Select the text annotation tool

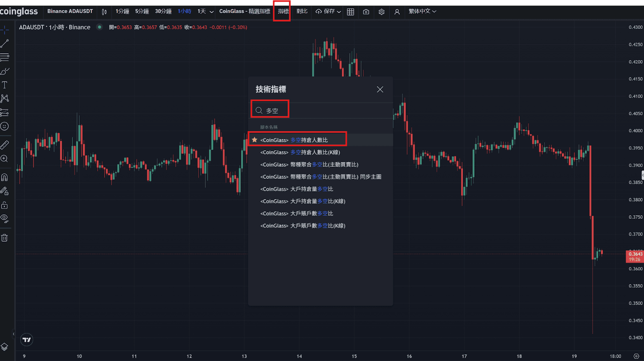point(4,85)
